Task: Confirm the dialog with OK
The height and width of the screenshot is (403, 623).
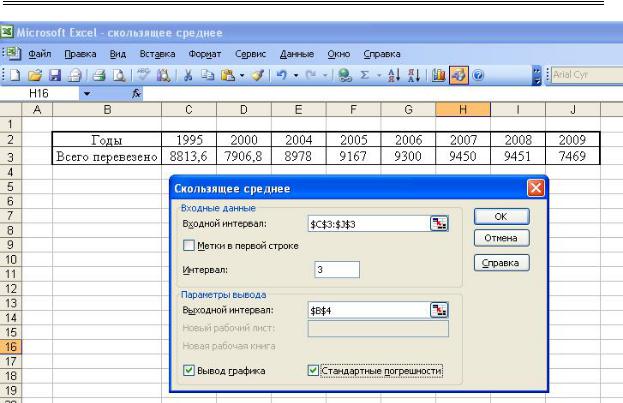Action: click(501, 217)
